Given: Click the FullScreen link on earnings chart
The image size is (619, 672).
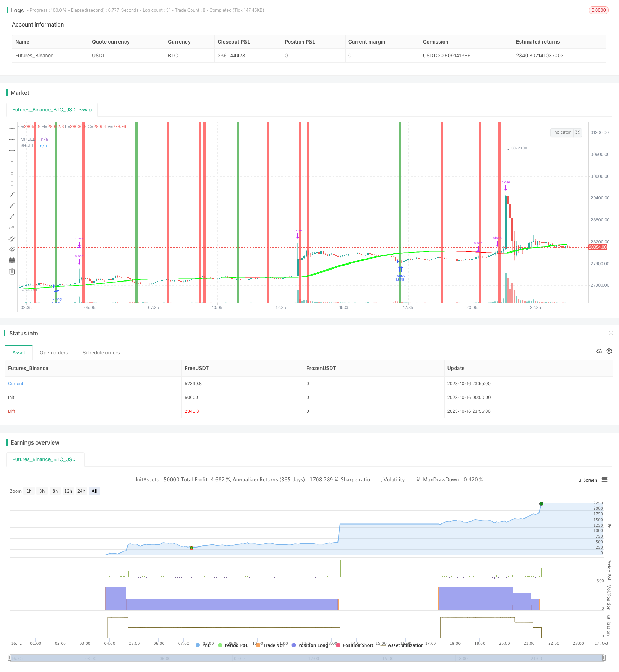Looking at the screenshot, I should tap(586, 480).
